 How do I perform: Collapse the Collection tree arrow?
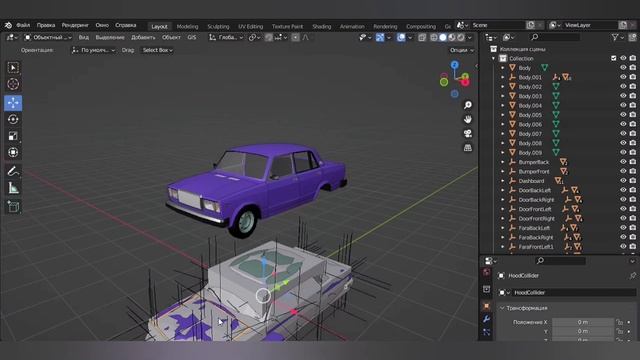(x=493, y=58)
